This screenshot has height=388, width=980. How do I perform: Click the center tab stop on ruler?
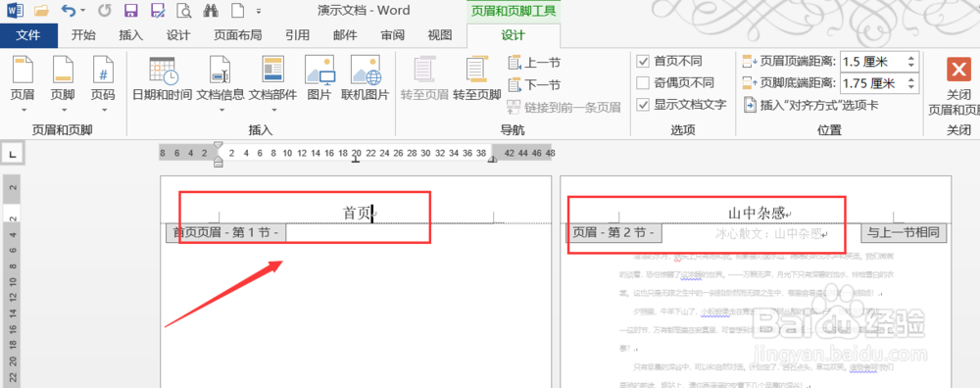point(357,160)
